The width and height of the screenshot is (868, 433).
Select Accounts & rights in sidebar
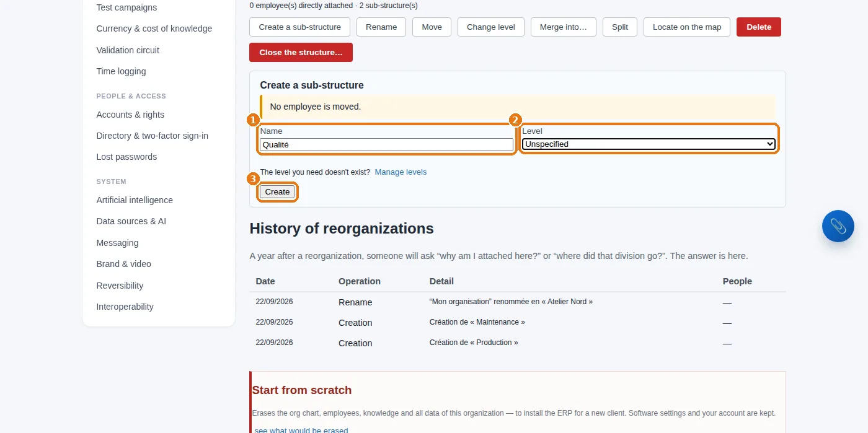pyautogui.click(x=130, y=115)
